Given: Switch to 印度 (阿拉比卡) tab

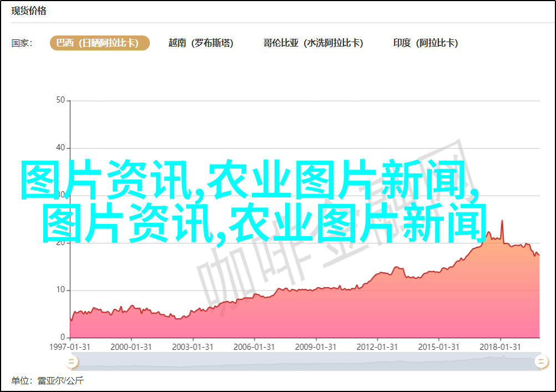Looking at the screenshot, I should pos(426,43).
